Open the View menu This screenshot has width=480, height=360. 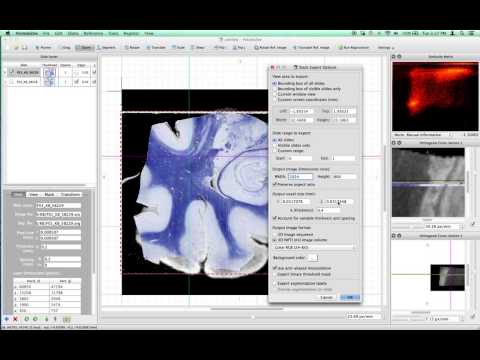tap(149, 34)
